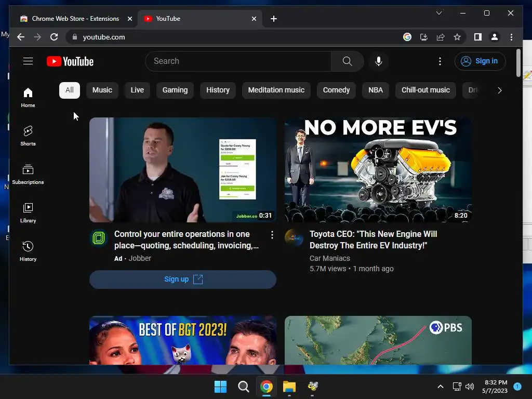Click the Google icon in address bar

(x=407, y=37)
